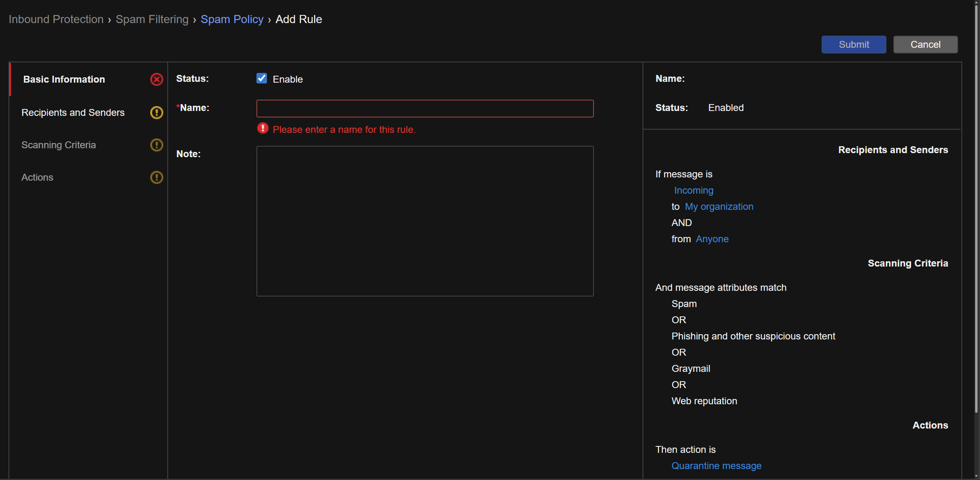The width and height of the screenshot is (980, 480).
Task: Open the Quarantine message action link
Action: point(716,466)
